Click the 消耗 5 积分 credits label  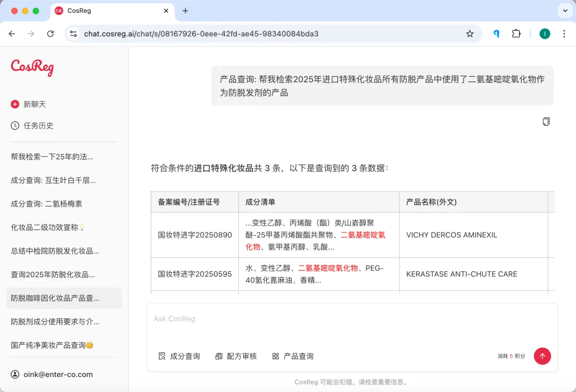(x=511, y=356)
